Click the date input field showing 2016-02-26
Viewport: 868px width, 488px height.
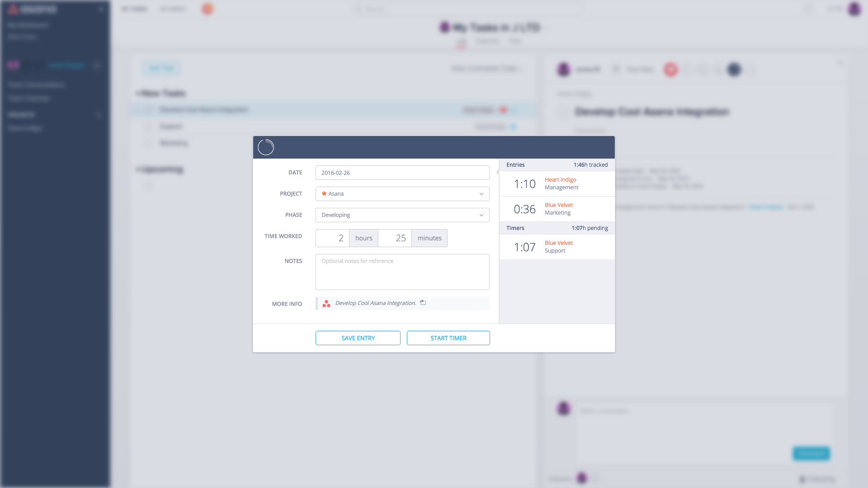click(x=402, y=172)
